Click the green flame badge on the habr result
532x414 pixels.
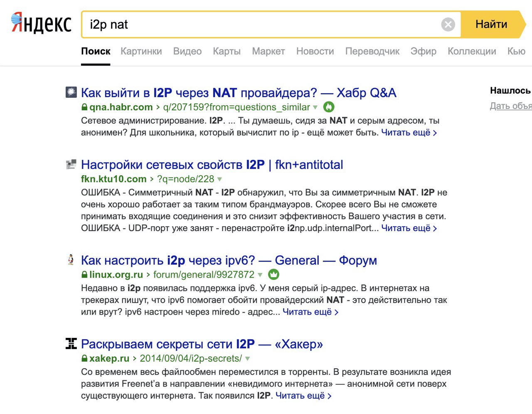pyautogui.click(x=329, y=107)
